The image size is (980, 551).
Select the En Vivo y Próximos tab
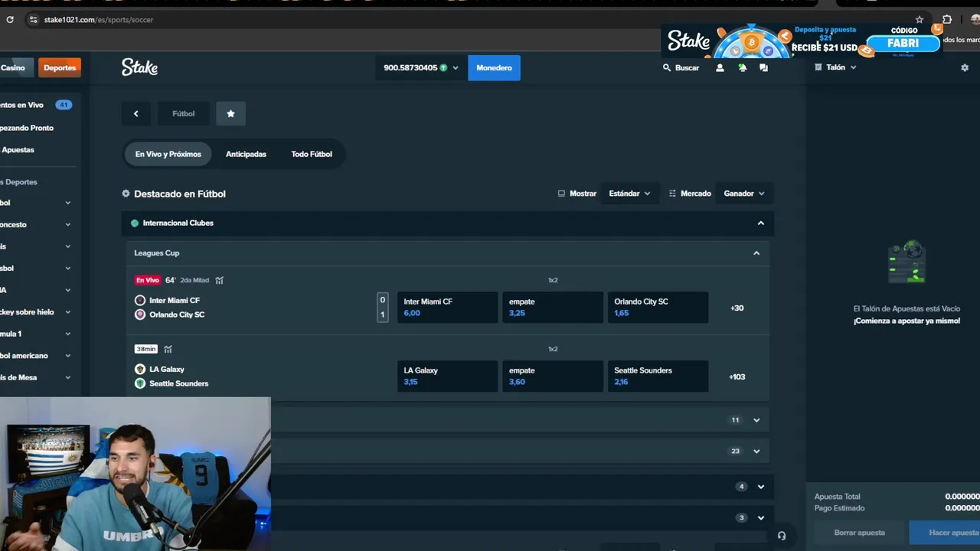168,154
